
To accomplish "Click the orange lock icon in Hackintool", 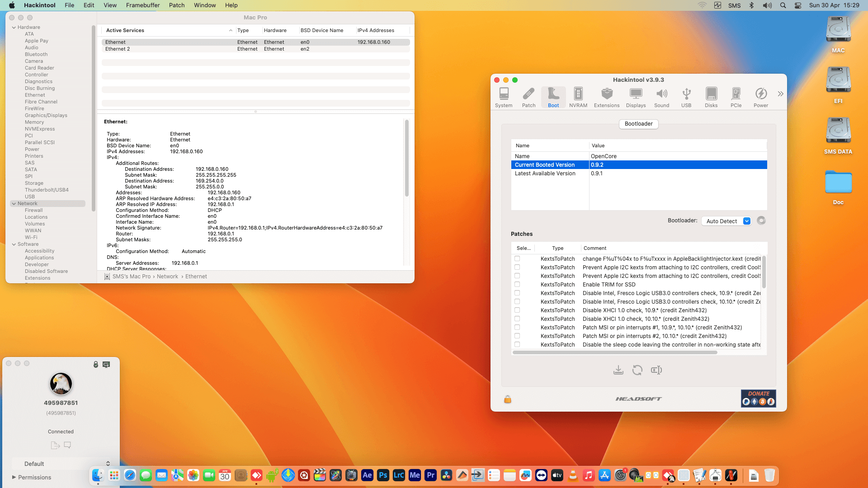I will (x=508, y=399).
